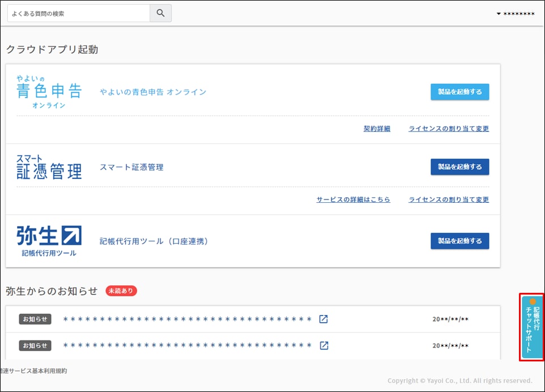The height and width of the screenshot is (392, 545).
Task: Click the FAQ search magnifier button
Action: [160, 13]
